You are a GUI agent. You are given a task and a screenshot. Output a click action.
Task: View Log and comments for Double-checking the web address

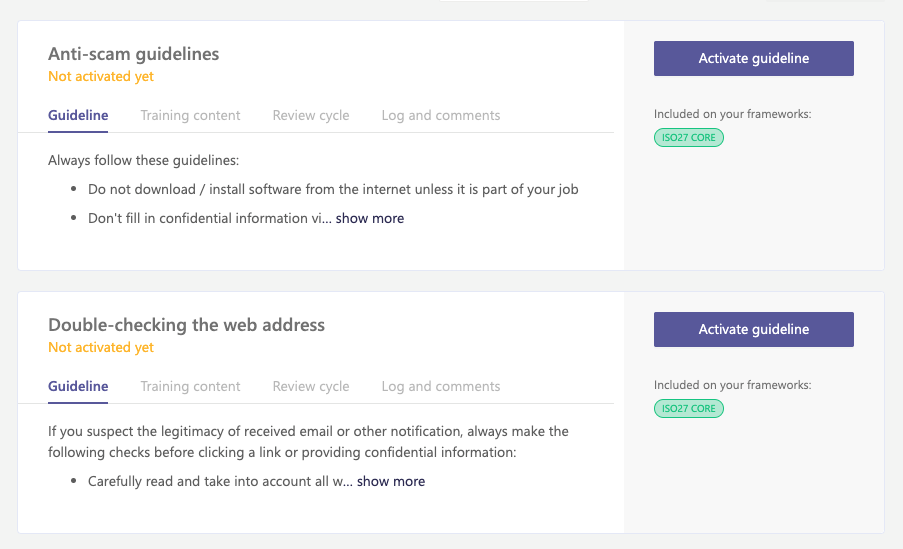coord(441,386)
